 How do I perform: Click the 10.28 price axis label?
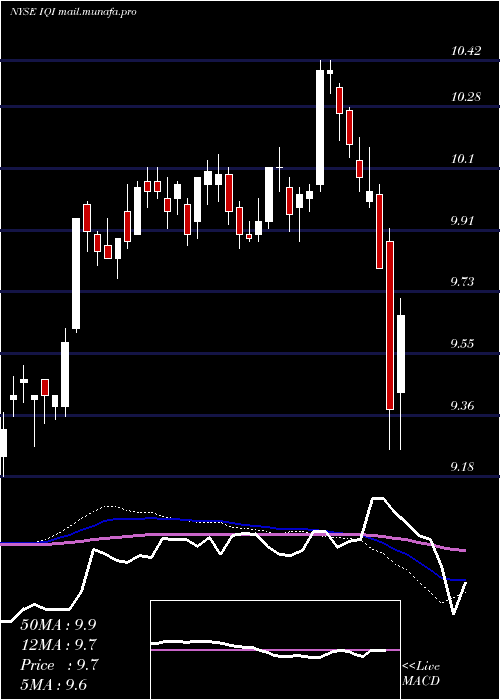pyautogui.click(x=466, y=96)
